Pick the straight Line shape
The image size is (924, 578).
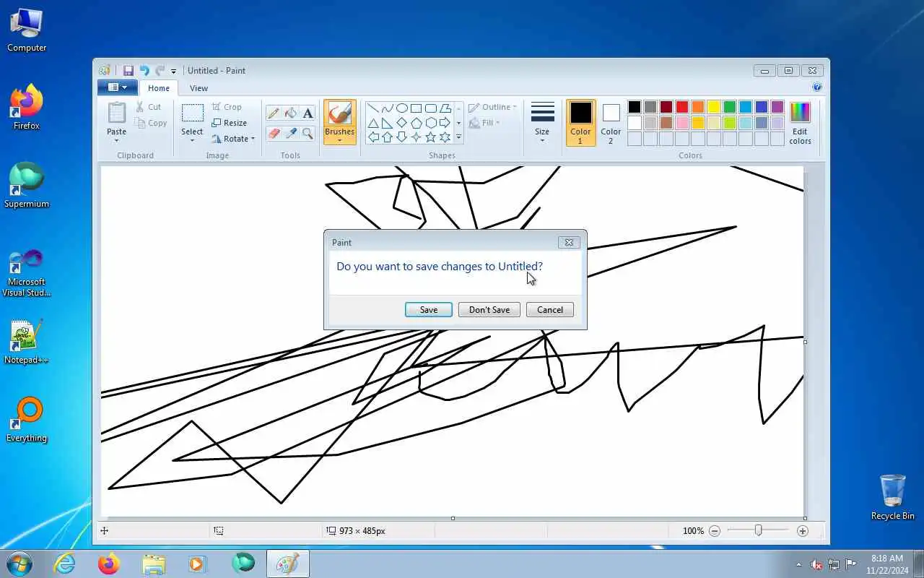coord(373,108)
